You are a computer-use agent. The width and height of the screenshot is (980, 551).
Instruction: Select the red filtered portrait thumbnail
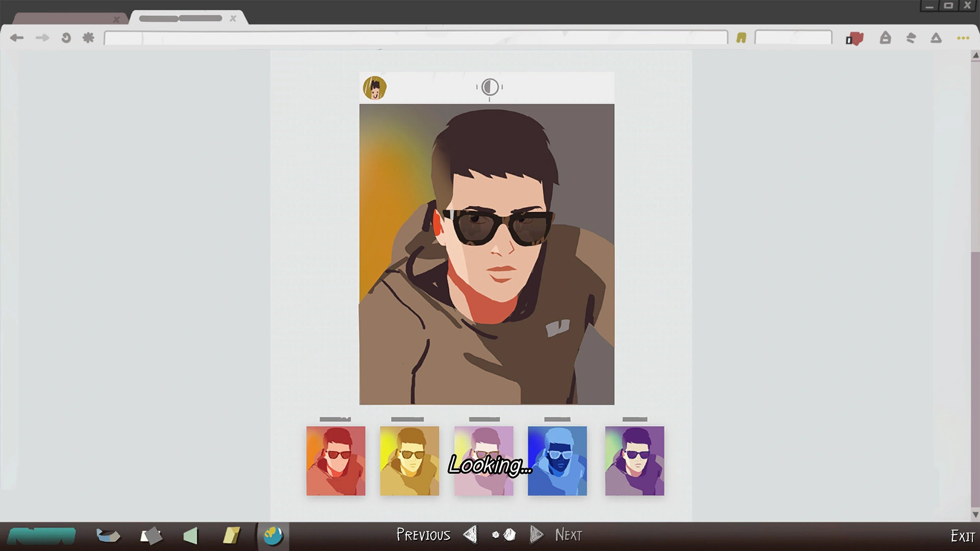(x=336, y=461)
